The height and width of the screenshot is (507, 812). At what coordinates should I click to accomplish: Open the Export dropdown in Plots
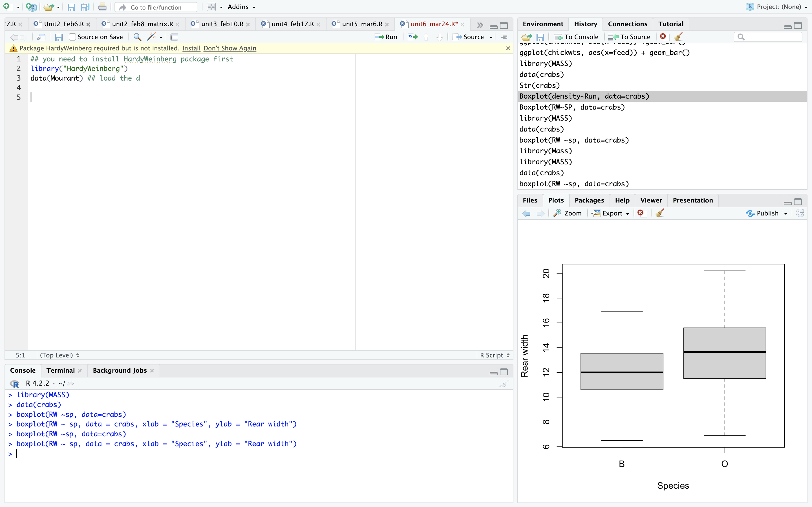pyautogui.click(x=610, y=213)
